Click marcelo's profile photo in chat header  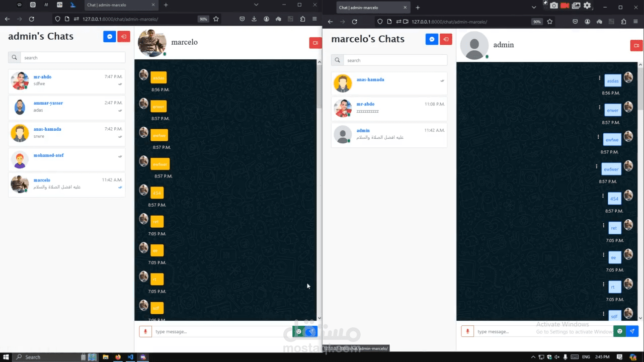(152, 43)
